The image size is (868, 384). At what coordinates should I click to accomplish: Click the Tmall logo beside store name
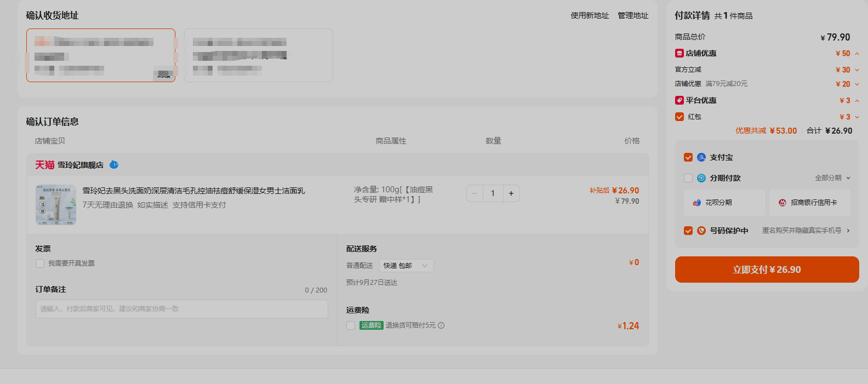click(x=45, y=165)
